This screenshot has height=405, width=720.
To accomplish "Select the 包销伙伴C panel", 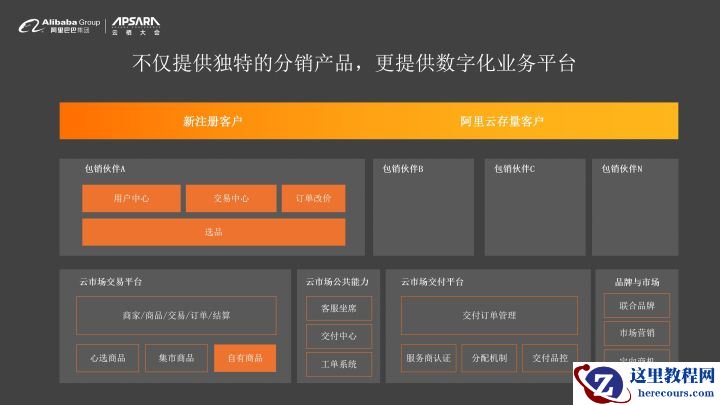I will point(535,207).
